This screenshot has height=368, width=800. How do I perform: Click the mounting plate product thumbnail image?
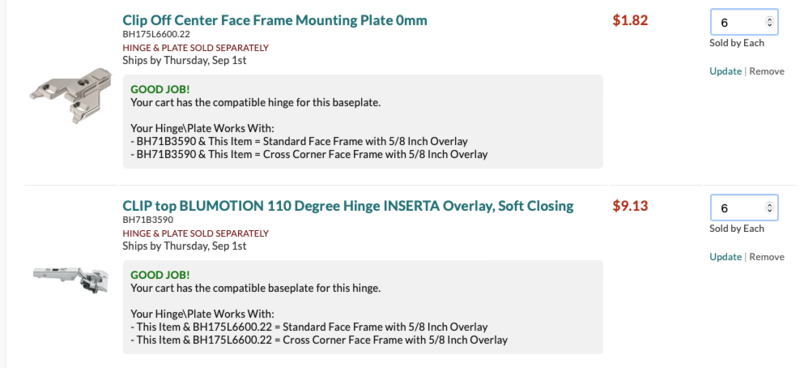pos(71,95)
